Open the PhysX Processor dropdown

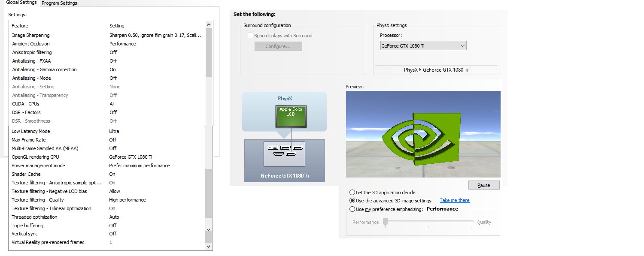(423, 45)
